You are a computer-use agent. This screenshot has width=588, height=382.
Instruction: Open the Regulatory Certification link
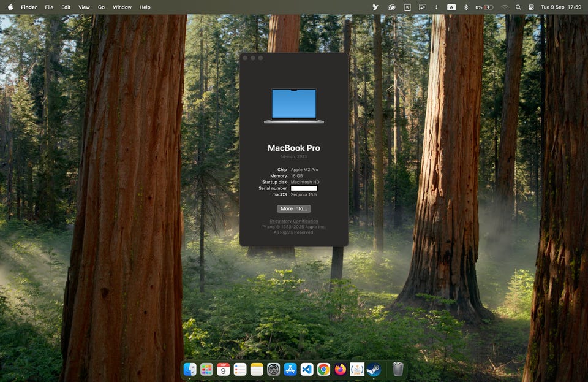294,221
